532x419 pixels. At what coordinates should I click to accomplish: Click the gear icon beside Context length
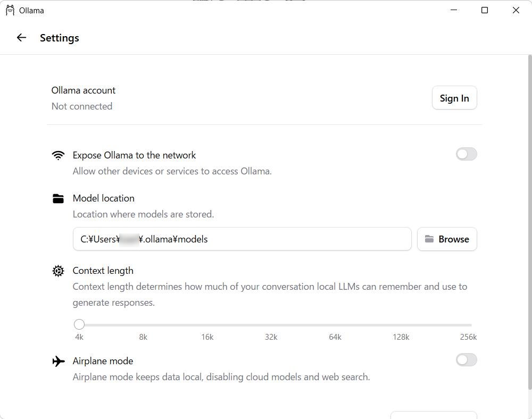pos(58,271)
